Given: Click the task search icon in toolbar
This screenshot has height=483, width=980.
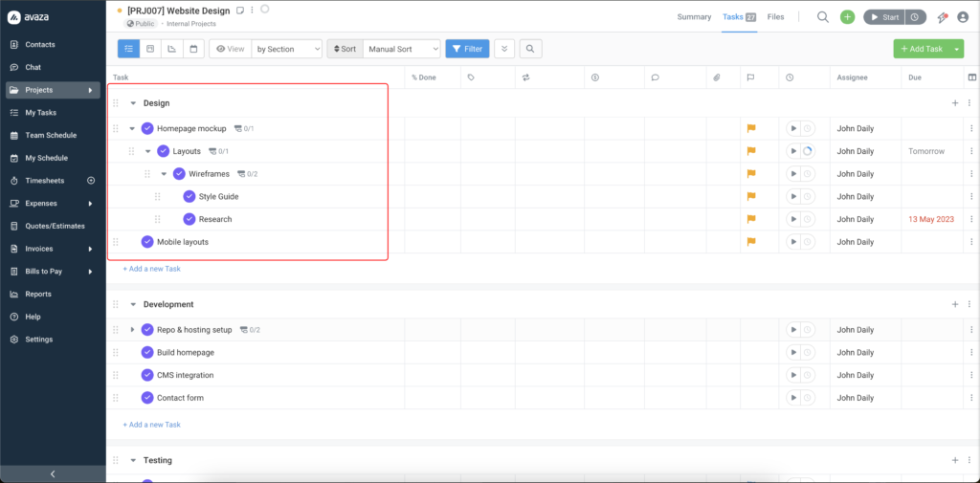Looking at the screenshot, I should [529, 49].
